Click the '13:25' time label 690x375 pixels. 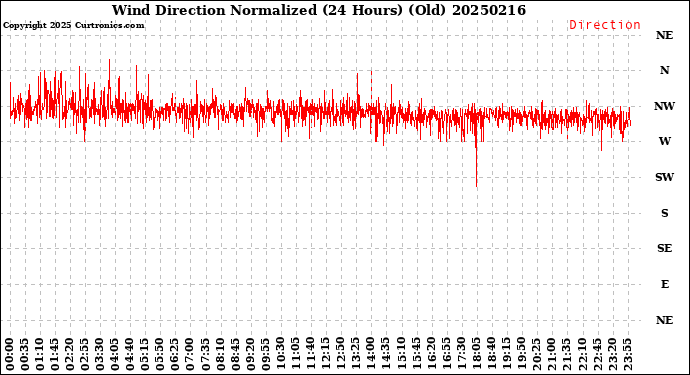pos(356,355)
